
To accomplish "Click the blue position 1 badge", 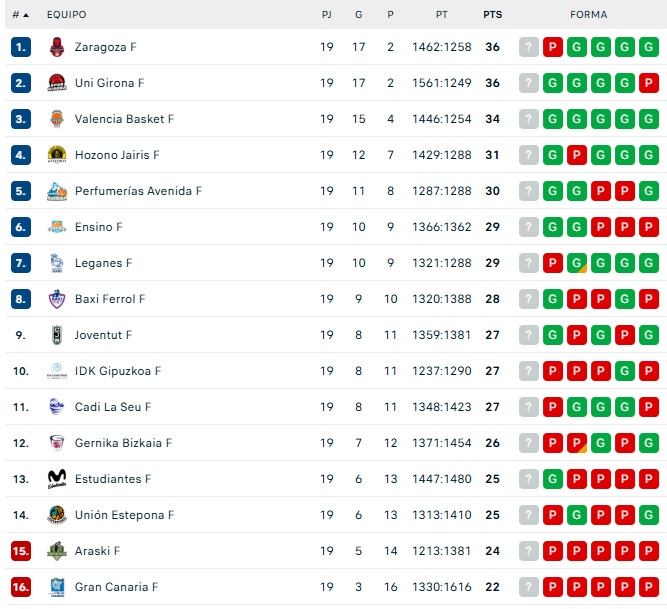I will [x=21, y=47].
